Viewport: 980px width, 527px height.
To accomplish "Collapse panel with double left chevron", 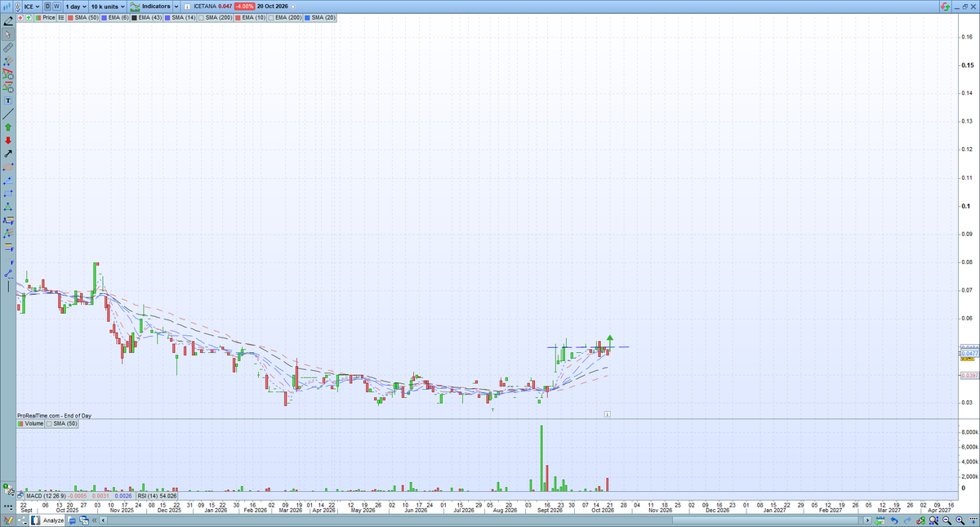I will point(94,520).
